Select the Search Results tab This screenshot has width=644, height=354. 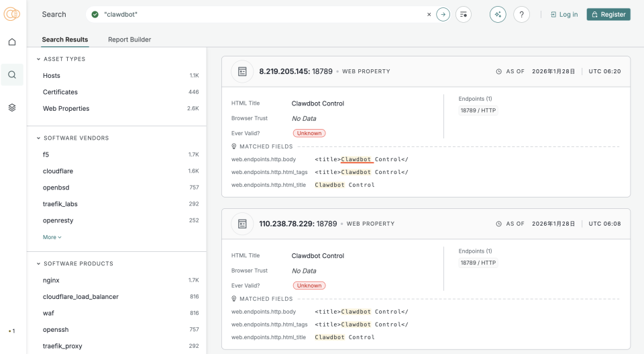point(65,40)
